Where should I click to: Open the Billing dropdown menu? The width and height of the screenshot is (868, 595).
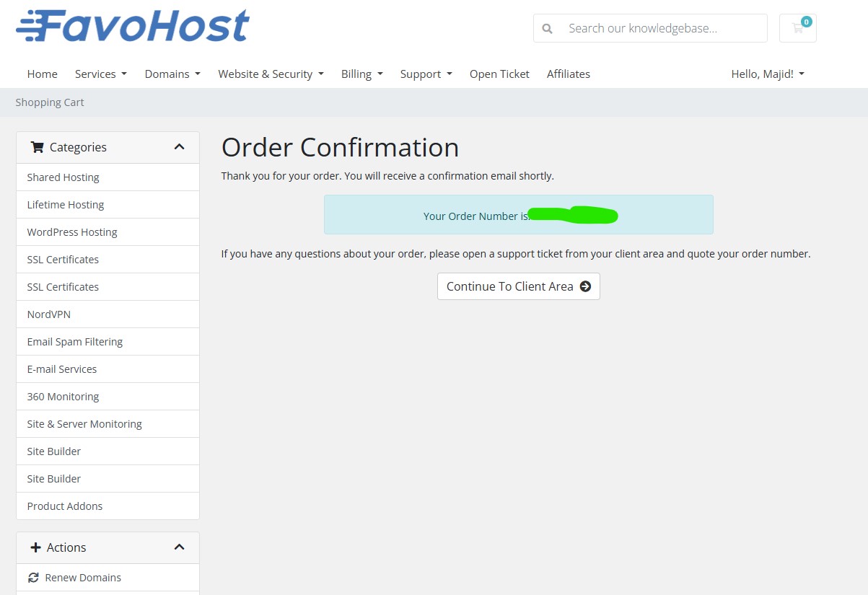(361, 74)
